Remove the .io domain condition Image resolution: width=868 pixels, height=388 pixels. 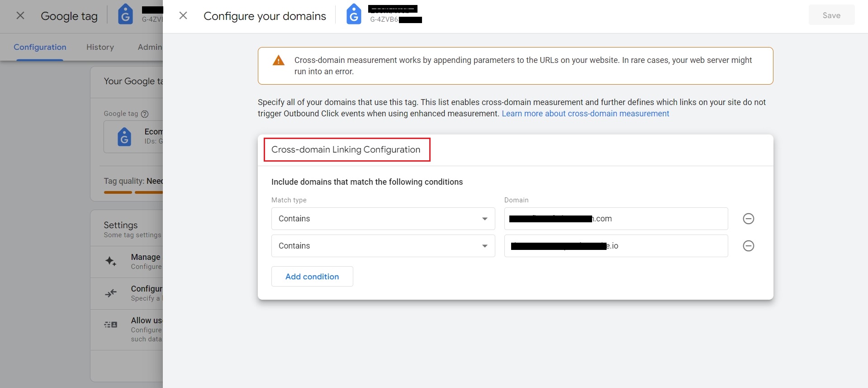pos(749,246)
